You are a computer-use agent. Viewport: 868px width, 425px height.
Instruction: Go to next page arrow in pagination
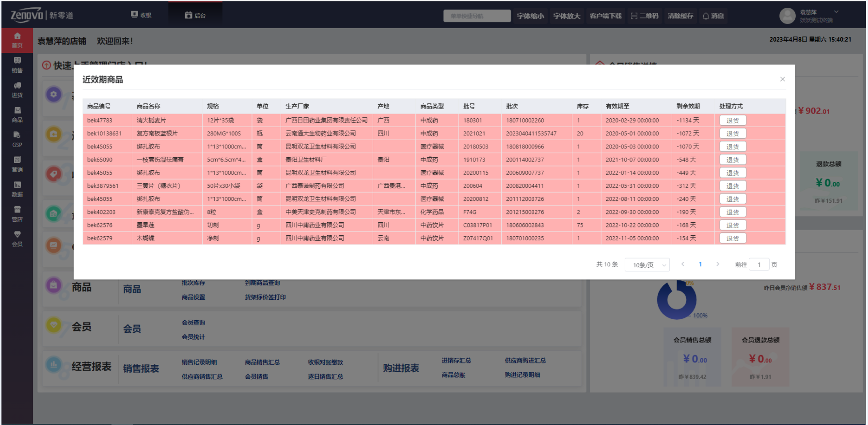click(718, 264)
